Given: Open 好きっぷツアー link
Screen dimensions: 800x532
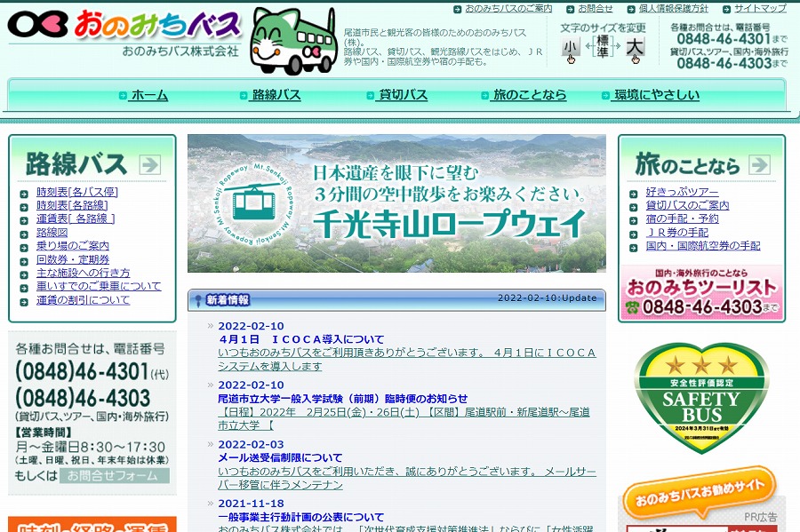Looking at the screenshot, I should click(682, 192).
